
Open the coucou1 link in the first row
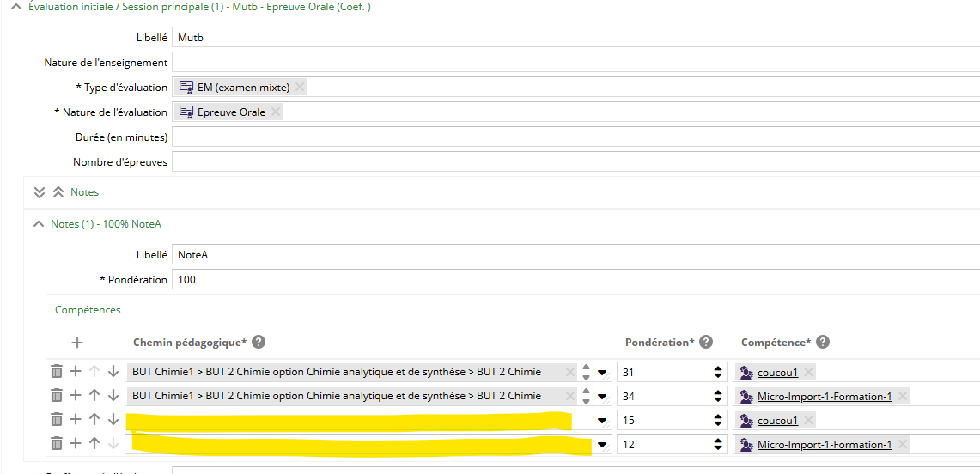[777, 373]
